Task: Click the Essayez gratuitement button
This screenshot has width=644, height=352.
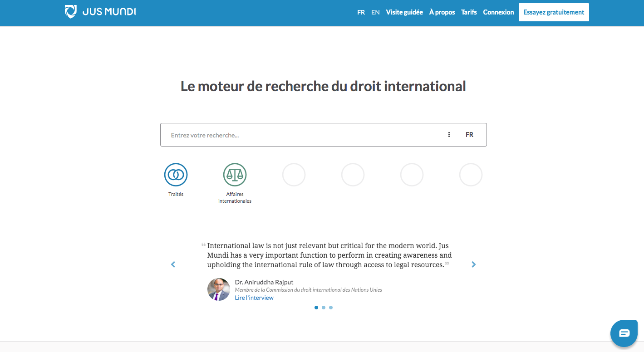Action: (x=554, y=12)
